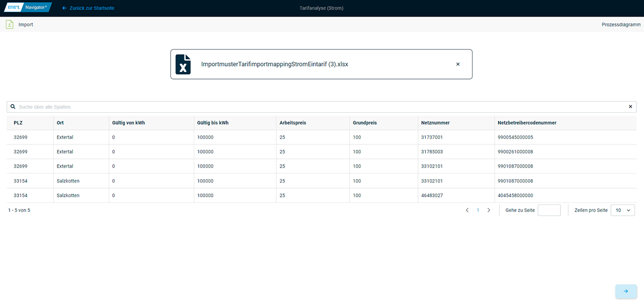
Task: Select the Import menu item
Action: (x=26, y=25)
